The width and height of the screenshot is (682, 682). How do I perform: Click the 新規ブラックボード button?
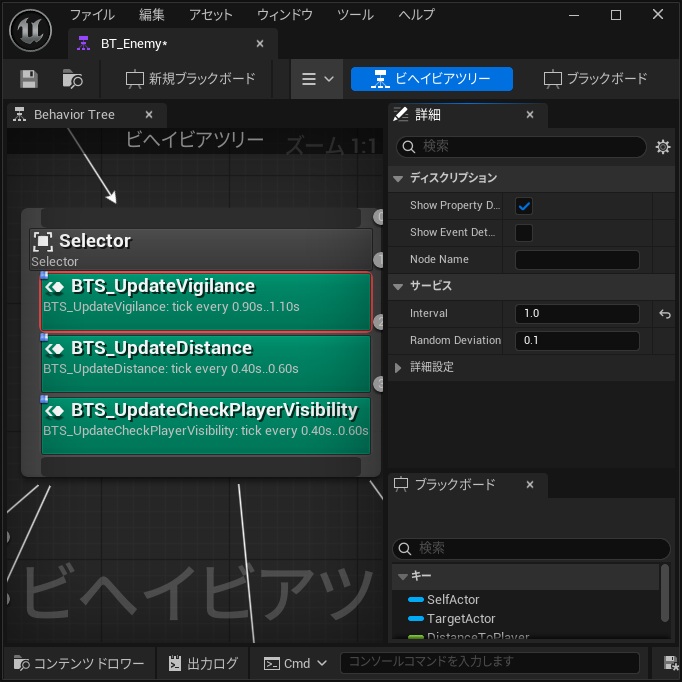[190, 79]
